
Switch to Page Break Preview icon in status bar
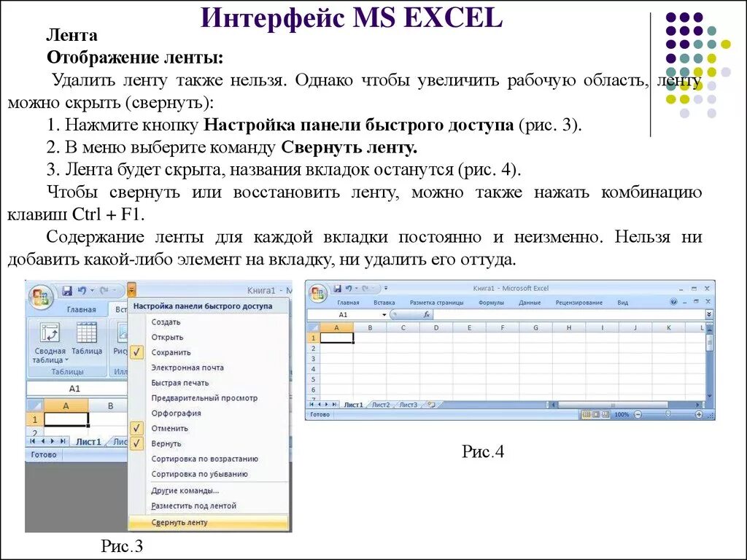(605, 414)
